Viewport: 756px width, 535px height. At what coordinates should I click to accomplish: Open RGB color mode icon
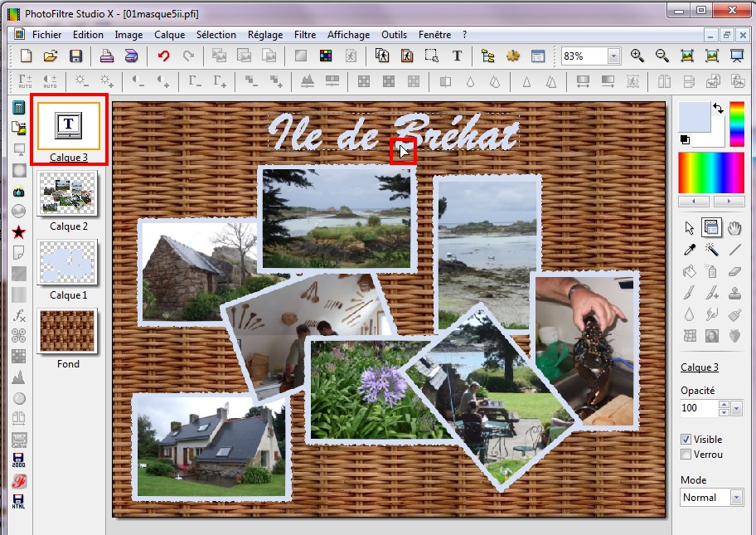coord(326,56)
